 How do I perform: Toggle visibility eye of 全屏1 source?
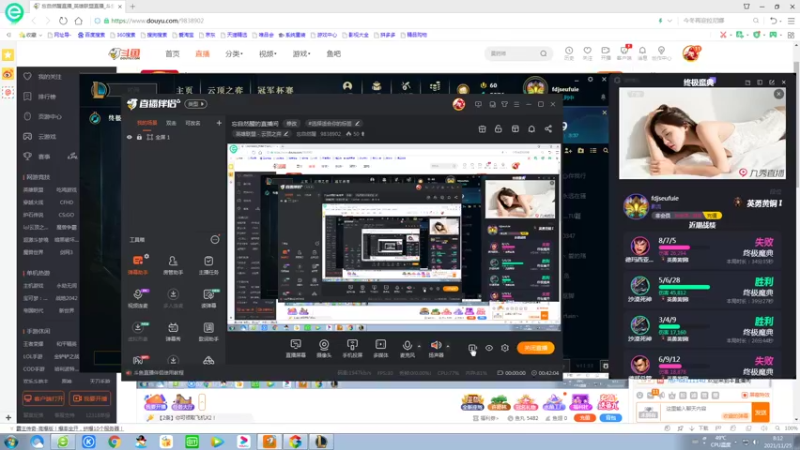pyautogui.click(x=129, y=137)
